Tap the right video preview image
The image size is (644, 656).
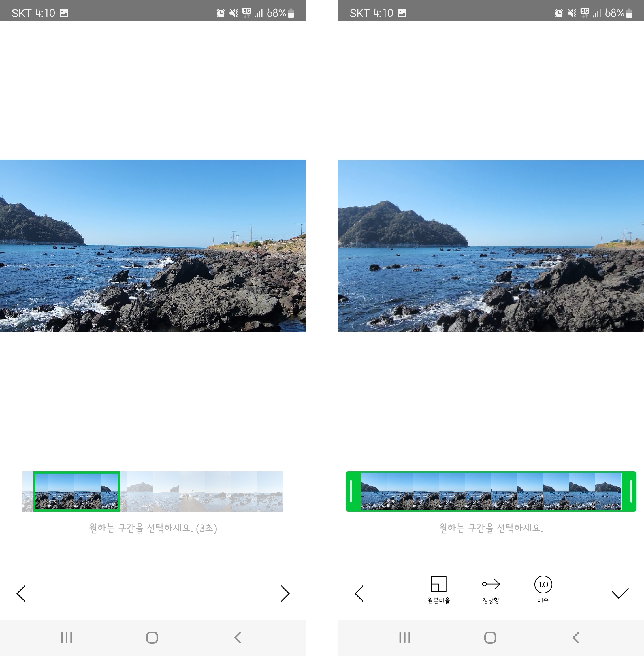491,246
